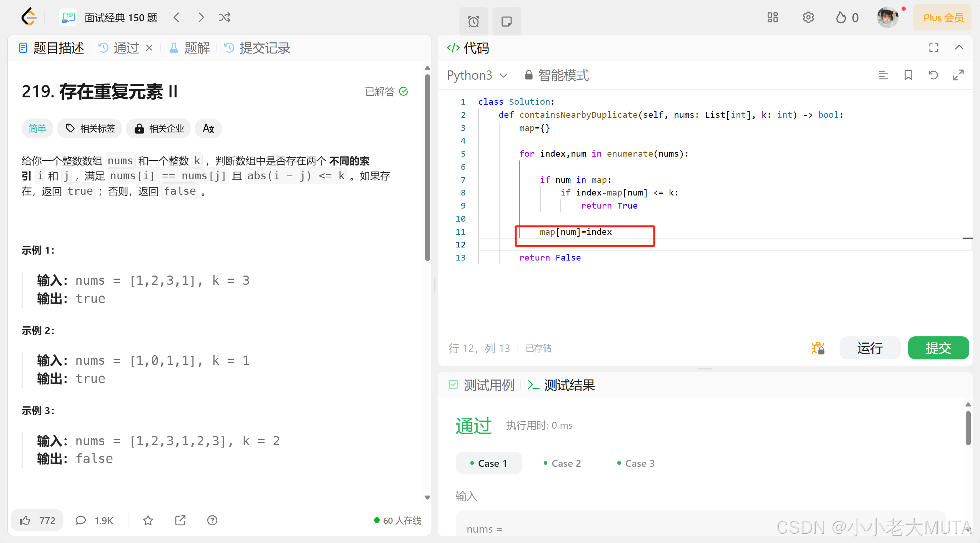Open the notes sticky icon

click(506, 21)
